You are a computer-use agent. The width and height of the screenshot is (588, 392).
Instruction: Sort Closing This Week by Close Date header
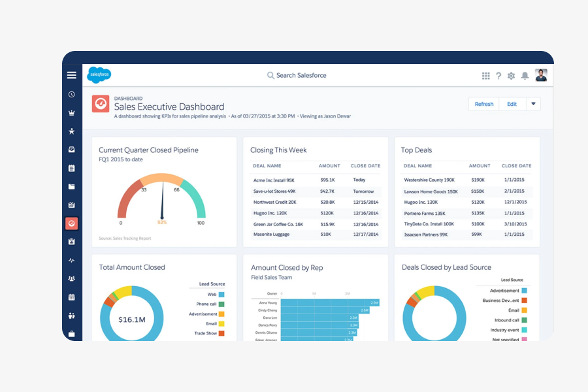365,166
